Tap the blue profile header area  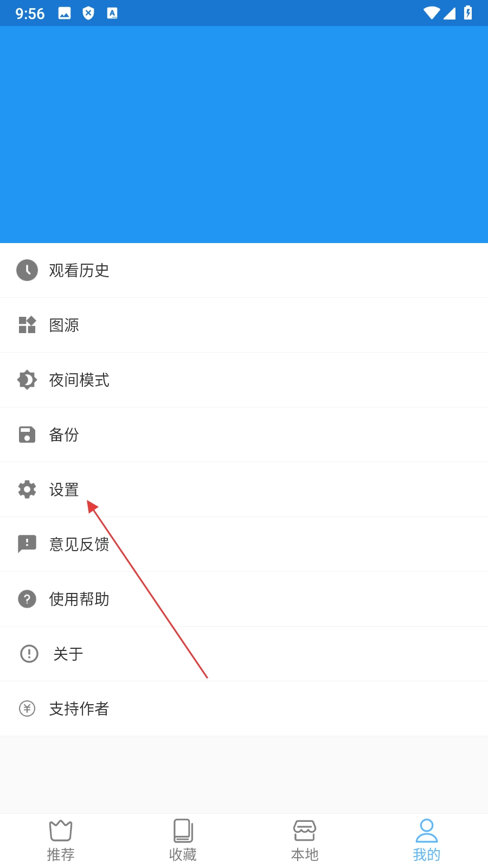pos(244,135)
